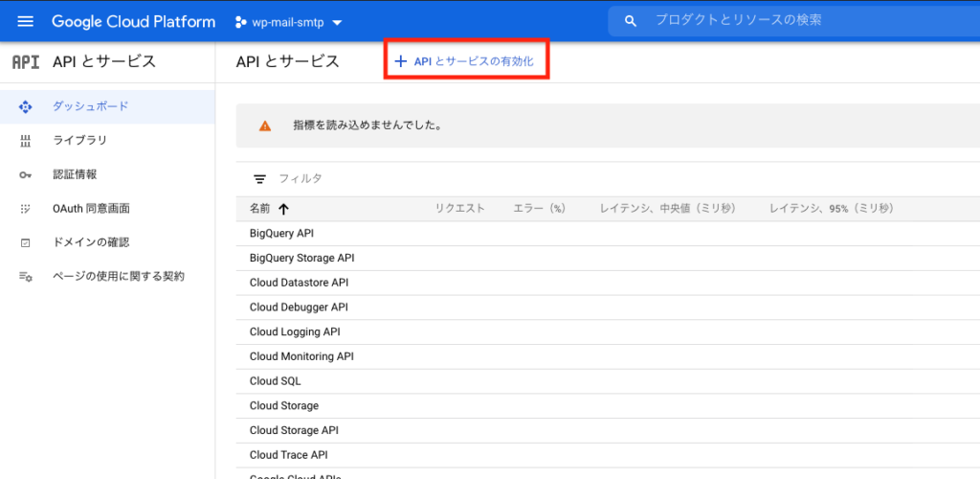
Task: Sort by the 名前 column arrow
Action: tap(283, 209)
